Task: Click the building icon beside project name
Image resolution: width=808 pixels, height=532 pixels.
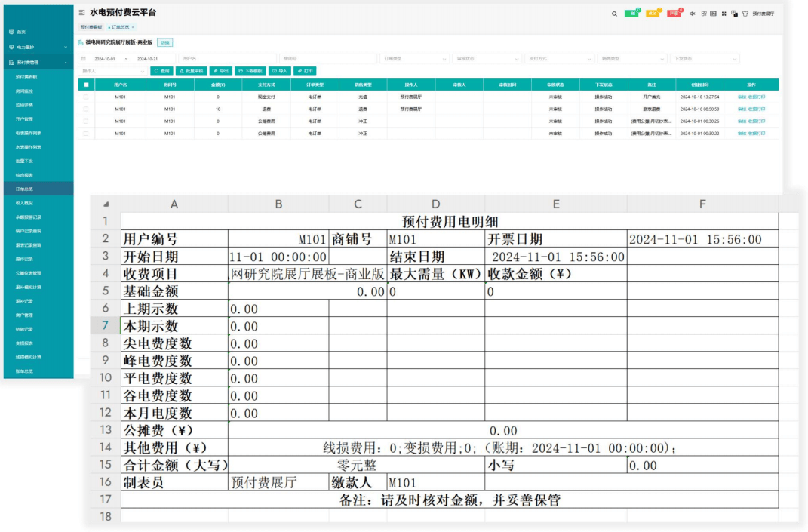Action: 81,43
